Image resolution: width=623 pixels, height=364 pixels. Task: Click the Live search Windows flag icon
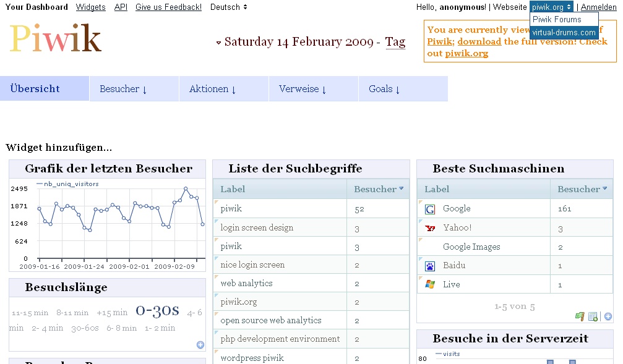click(x=430, y=284)
